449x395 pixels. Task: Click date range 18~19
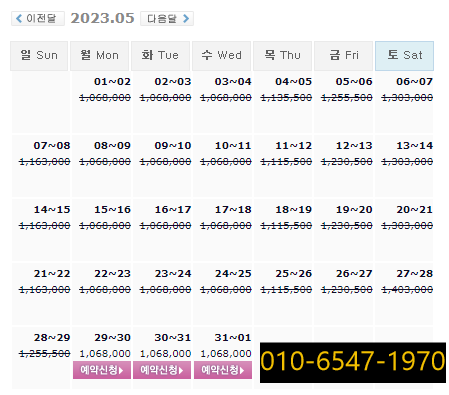point(294,210)
